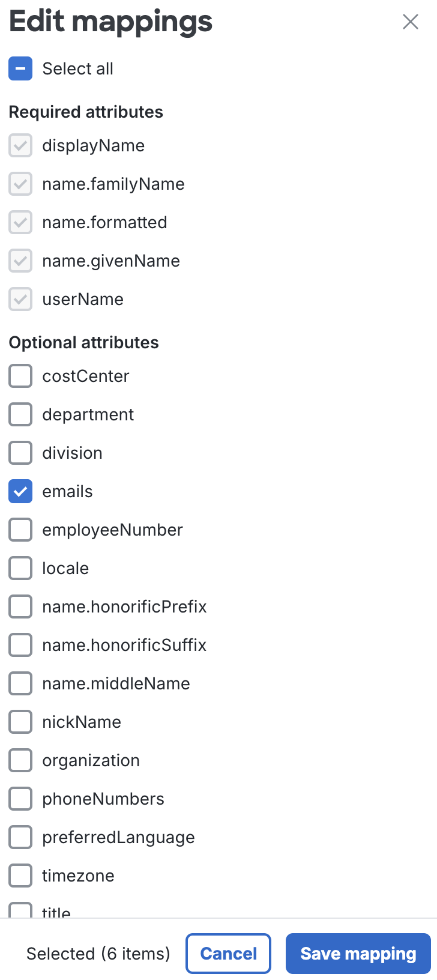Select the preferredLanguage checkbox
The width and height of the screenshot is (437, 980).
click(20, 837)
